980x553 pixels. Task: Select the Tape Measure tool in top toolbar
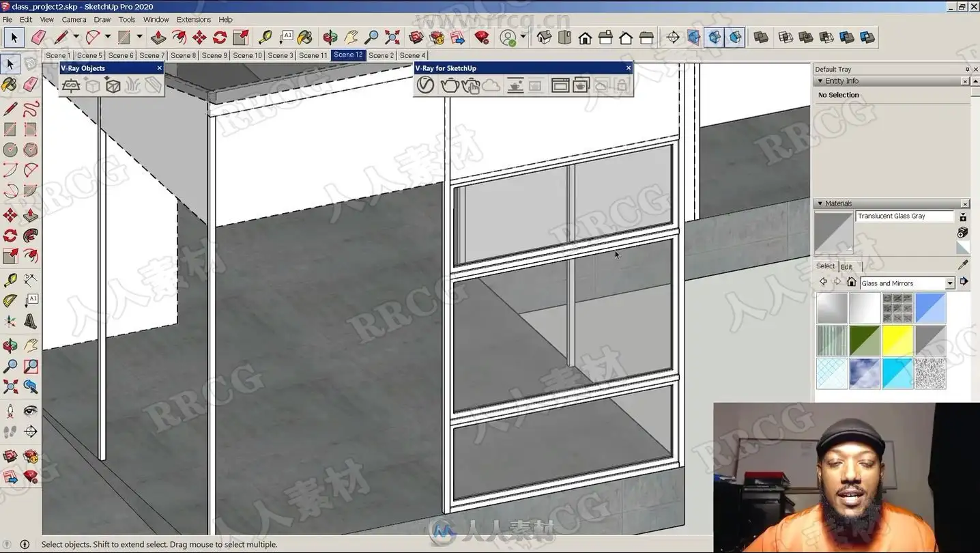(265, 37)
